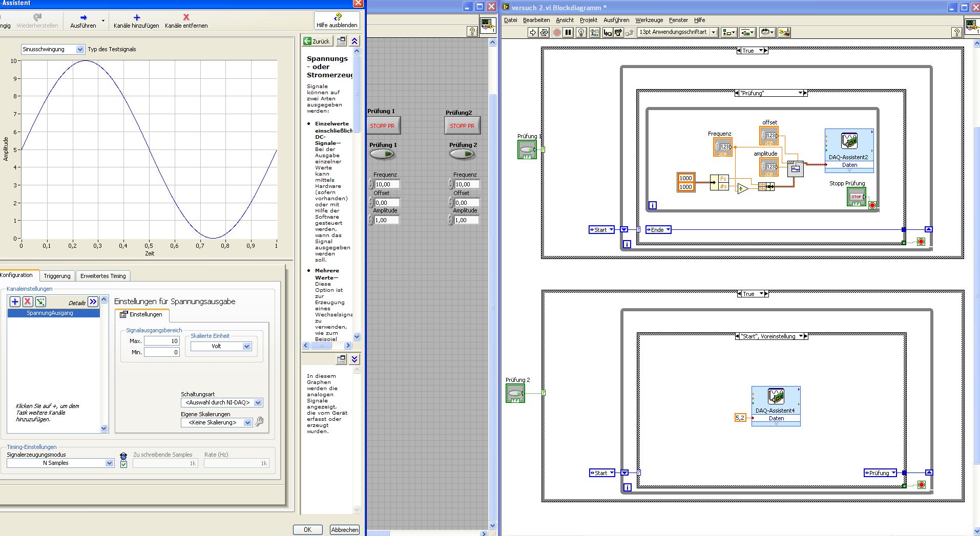Image resolution: width=980 pixels, height=536 pixels.
Task: Click the Max. signal range input field
Action: tap(161, 341)
